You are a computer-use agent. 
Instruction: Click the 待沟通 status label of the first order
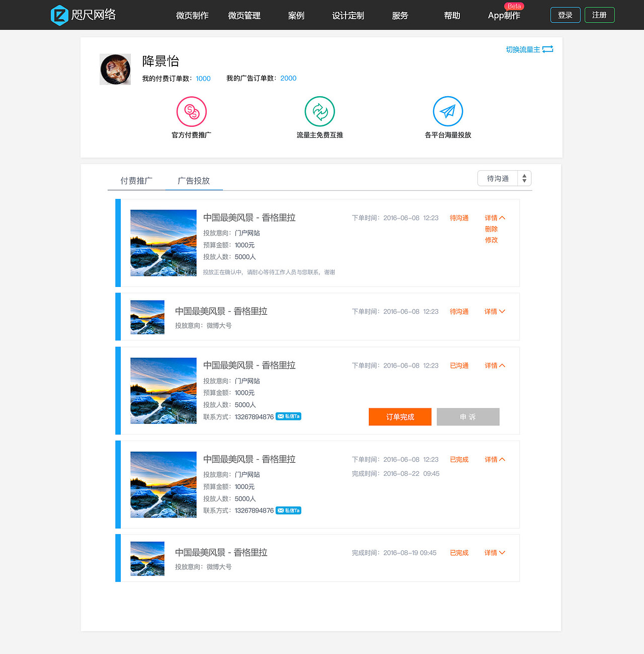pos(459,218)
